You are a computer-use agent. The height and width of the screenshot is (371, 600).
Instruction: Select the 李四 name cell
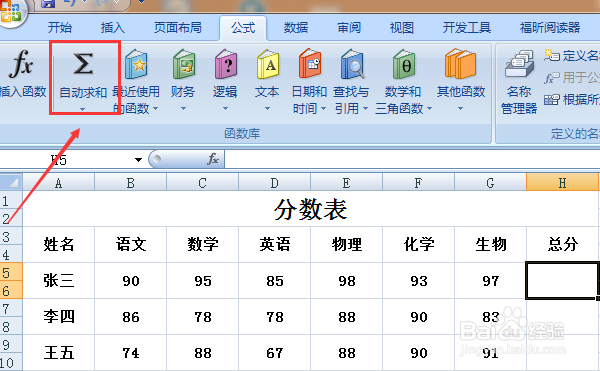[x=59, y=317]
